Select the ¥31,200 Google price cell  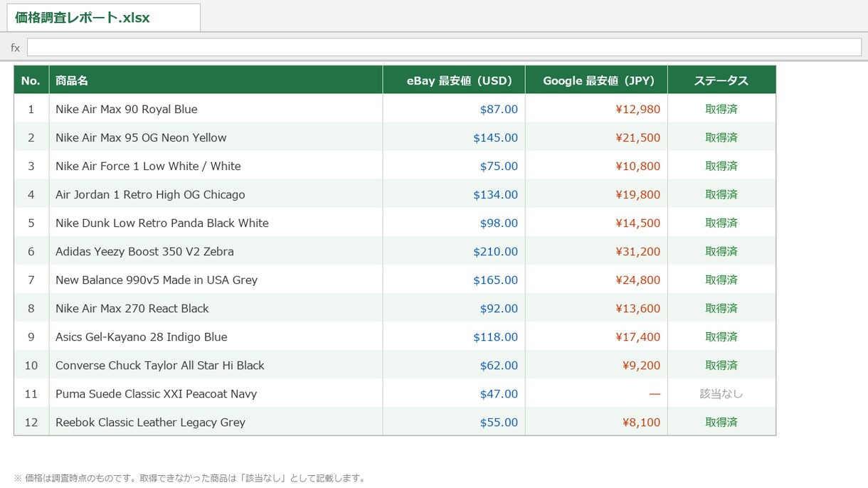point(596,251)
